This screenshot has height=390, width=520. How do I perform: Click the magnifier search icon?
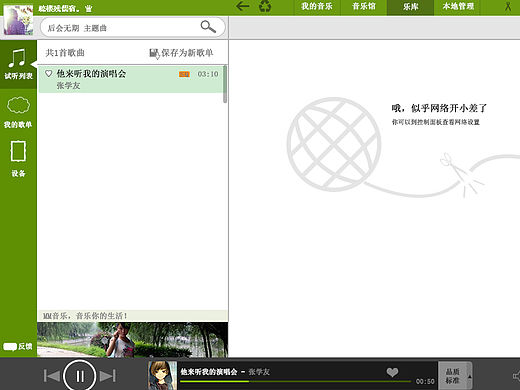208,27
